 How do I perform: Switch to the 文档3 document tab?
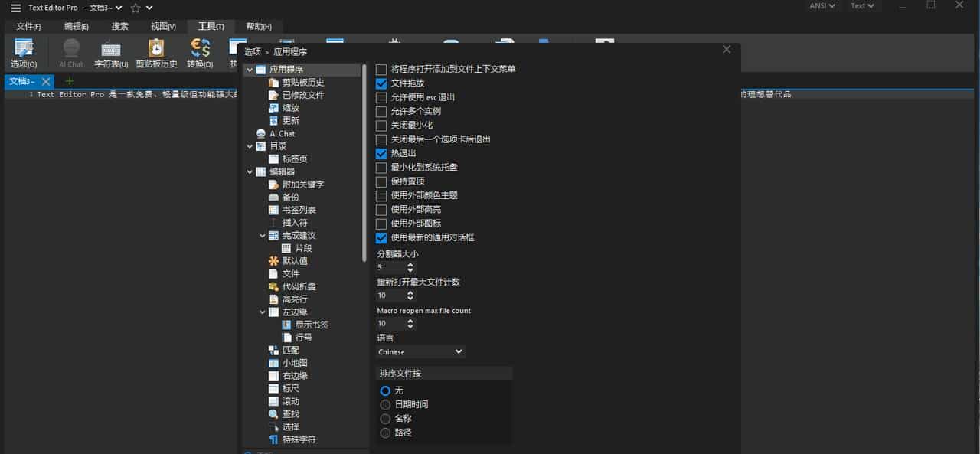pos(23,81)
